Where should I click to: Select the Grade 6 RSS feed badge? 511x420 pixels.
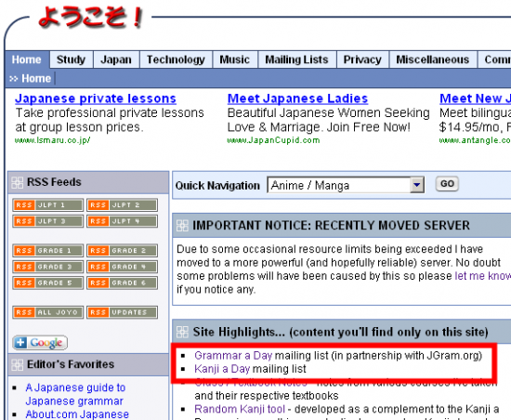(x=123, y=282)
